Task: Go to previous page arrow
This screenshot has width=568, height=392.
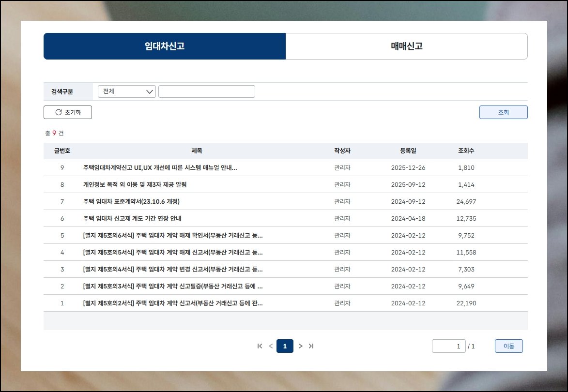Action: pos(271,346)
